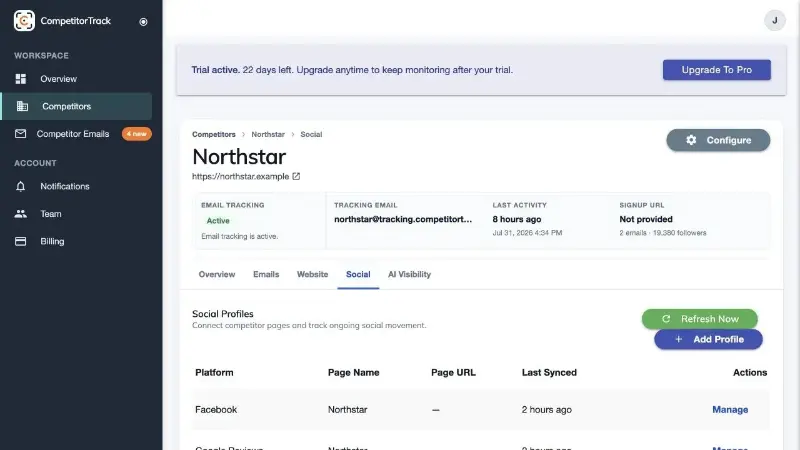Open the Competitor Emails envelope icon
Image resolution: width=800 pixels, height=450 pixels.
pos(20,134)
